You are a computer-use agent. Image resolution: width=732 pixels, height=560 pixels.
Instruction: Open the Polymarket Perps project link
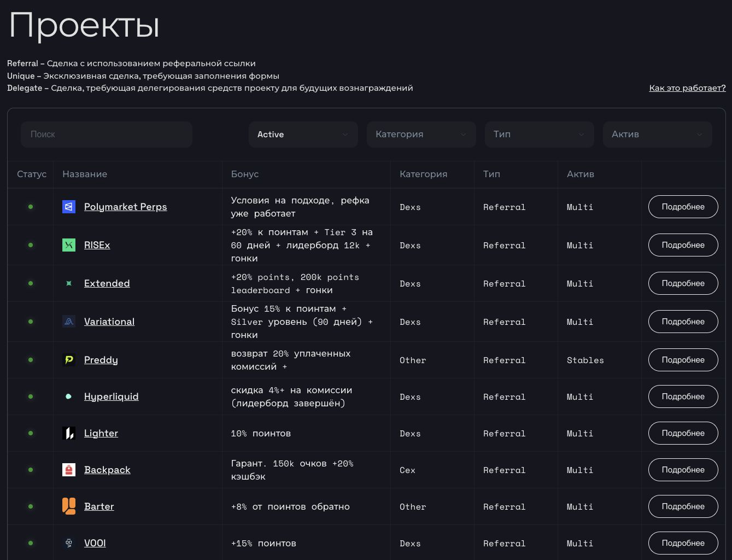pos(126,207)
